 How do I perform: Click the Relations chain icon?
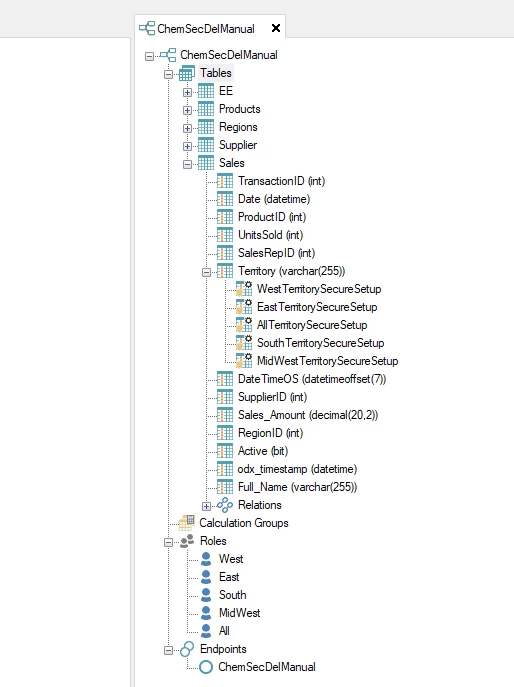coord(225,505)
